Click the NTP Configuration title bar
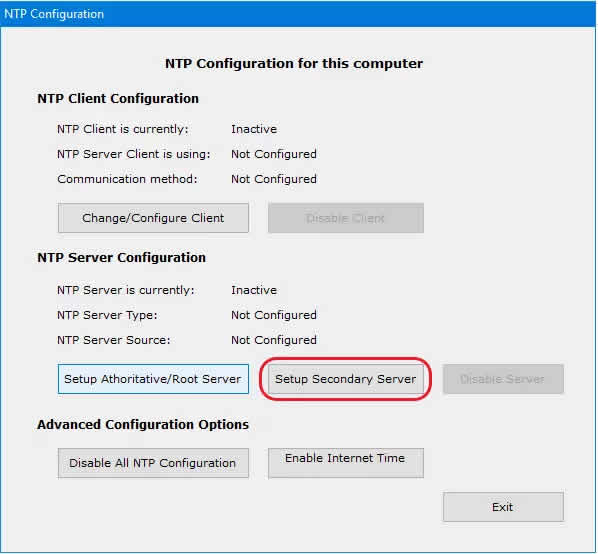The image size is (598, 554). pos(299,14)
